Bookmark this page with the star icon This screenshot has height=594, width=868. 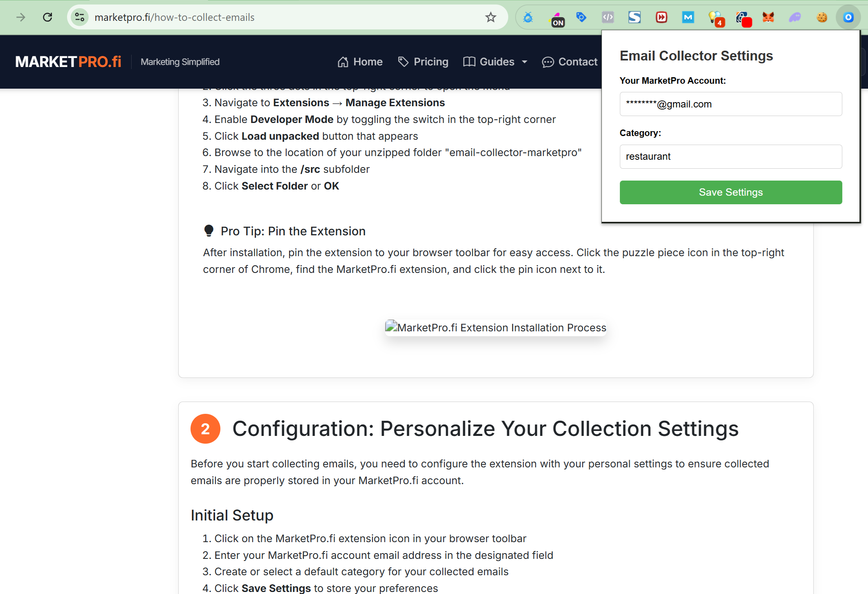tap(491, 17)
